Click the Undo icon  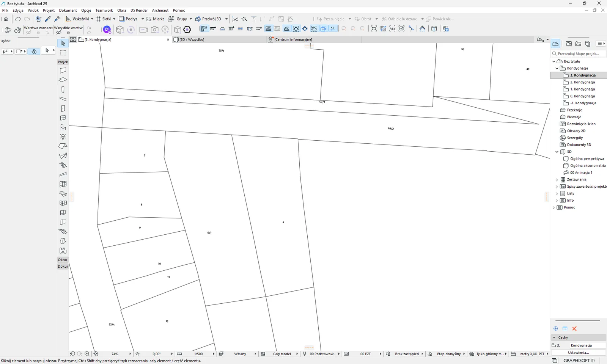pyautogui.click(x=17, y=19)
